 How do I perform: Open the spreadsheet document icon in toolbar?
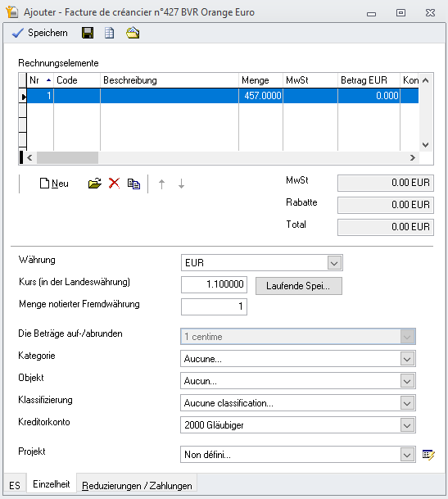pyautogui.click(x=109, y=33)
